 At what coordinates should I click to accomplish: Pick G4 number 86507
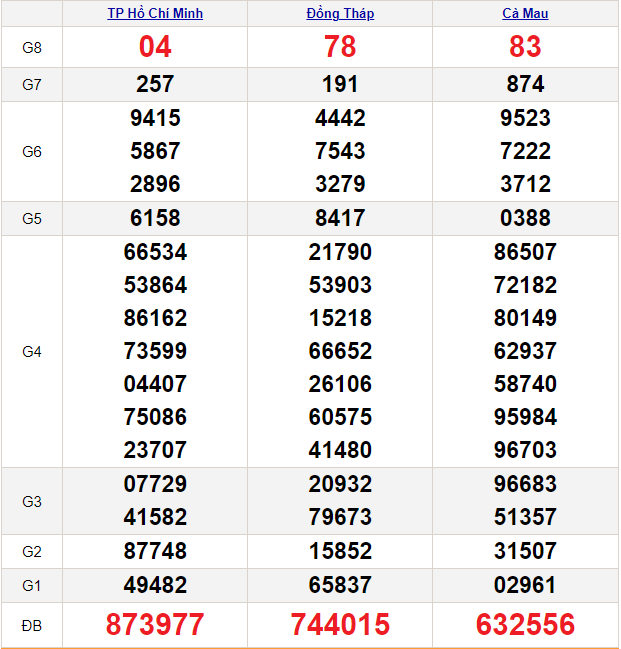point(525,252)
